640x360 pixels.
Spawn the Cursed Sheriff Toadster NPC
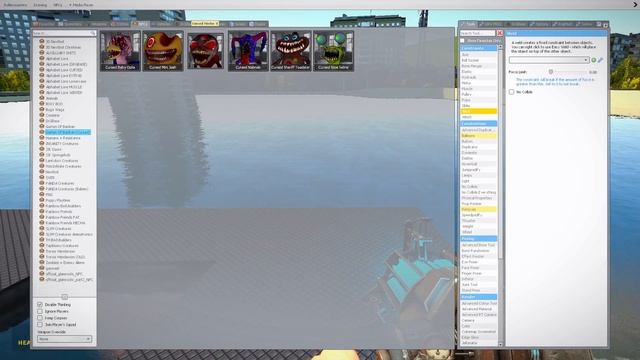[291, 51]
